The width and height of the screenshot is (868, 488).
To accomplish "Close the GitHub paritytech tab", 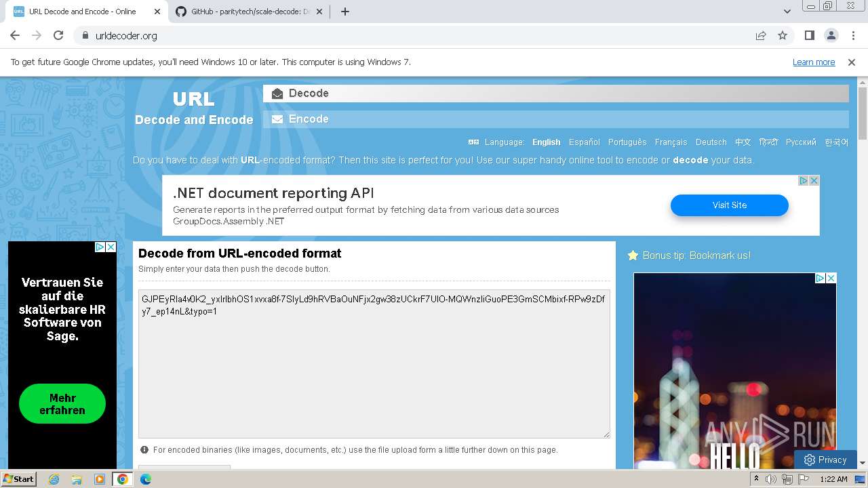I will point(320,12).
